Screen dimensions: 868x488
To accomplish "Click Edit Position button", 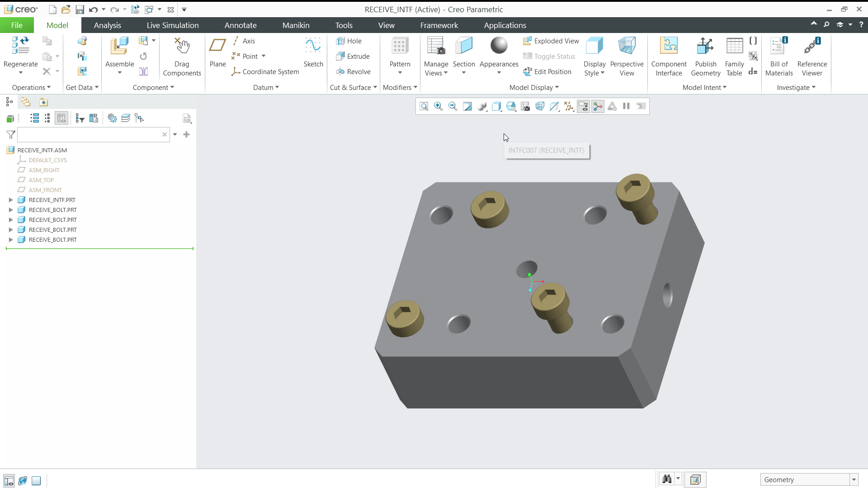I will (x=547, y=72).
